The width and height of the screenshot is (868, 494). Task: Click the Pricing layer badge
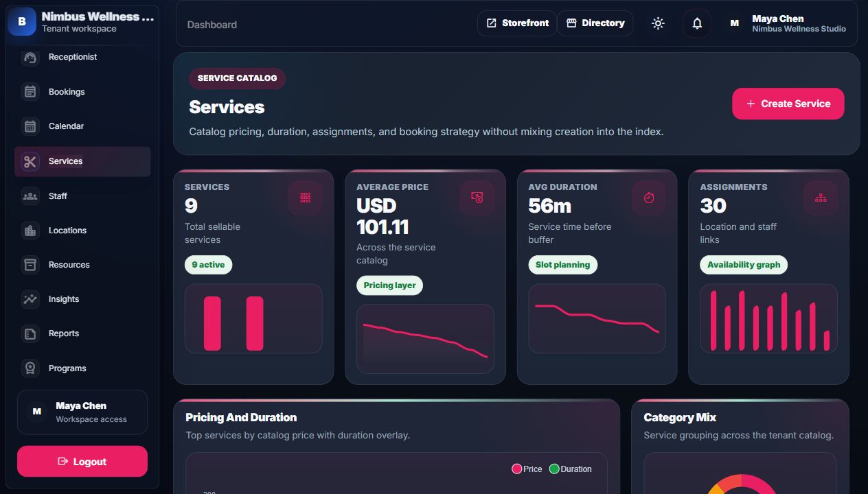point(389,285)
